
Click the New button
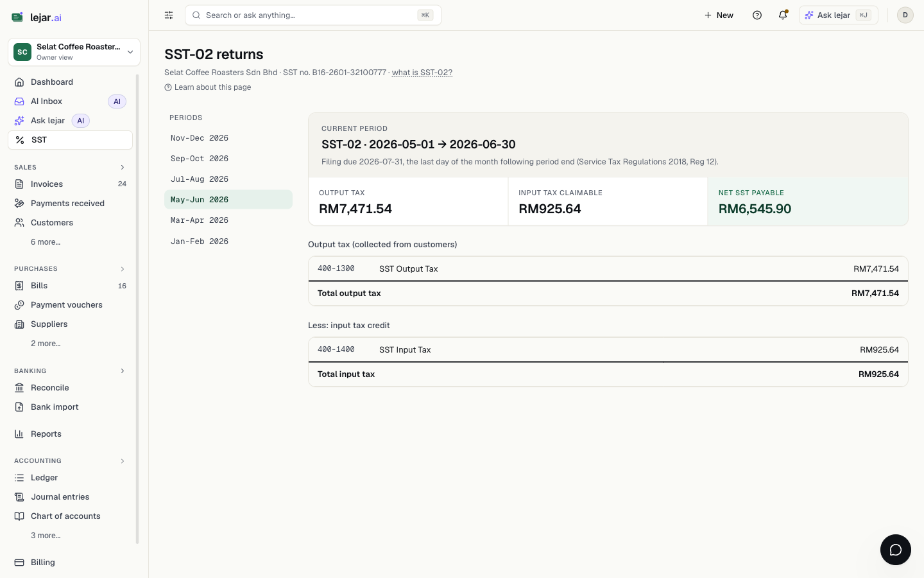click(x=719, y=15)
